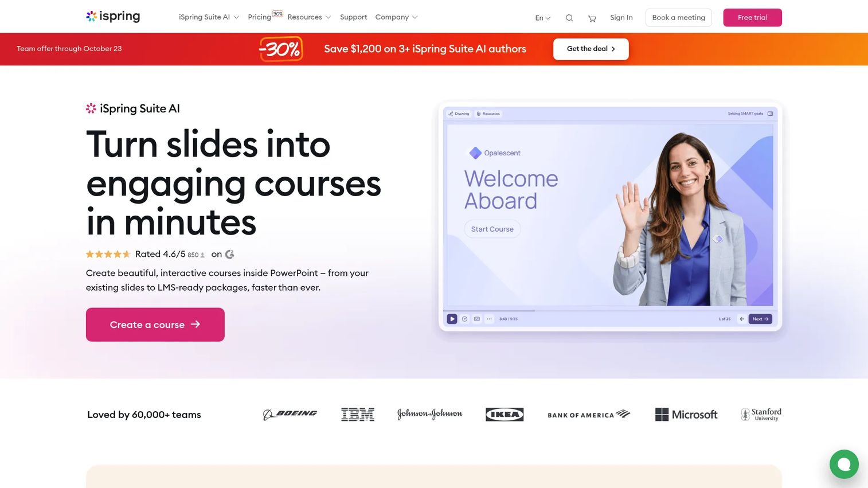Screen dimensions: 868x488
Task: Open the En language selector
Action: point(542,18)
